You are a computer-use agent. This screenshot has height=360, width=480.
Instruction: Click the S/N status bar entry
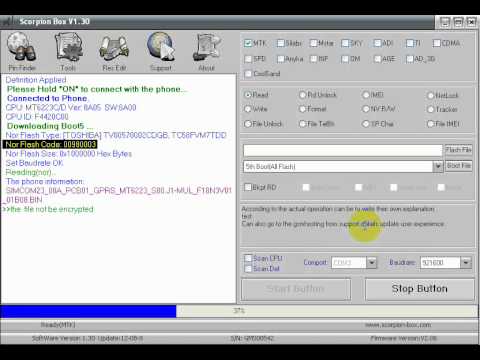252,338
